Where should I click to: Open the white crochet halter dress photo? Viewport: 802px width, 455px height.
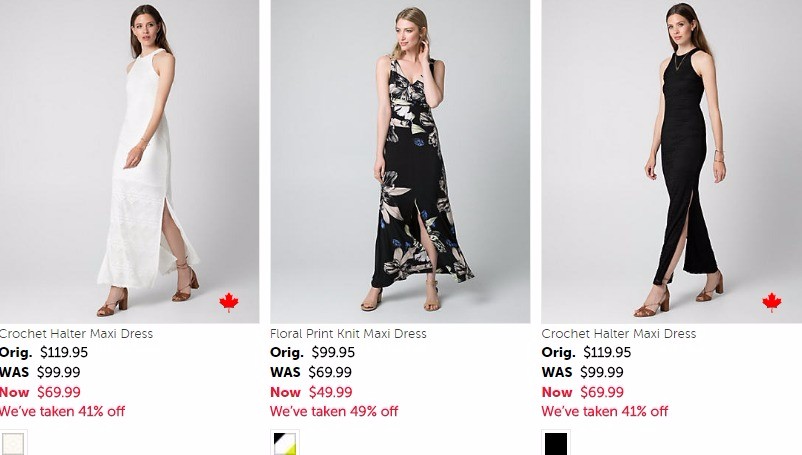tap(129, 160)
